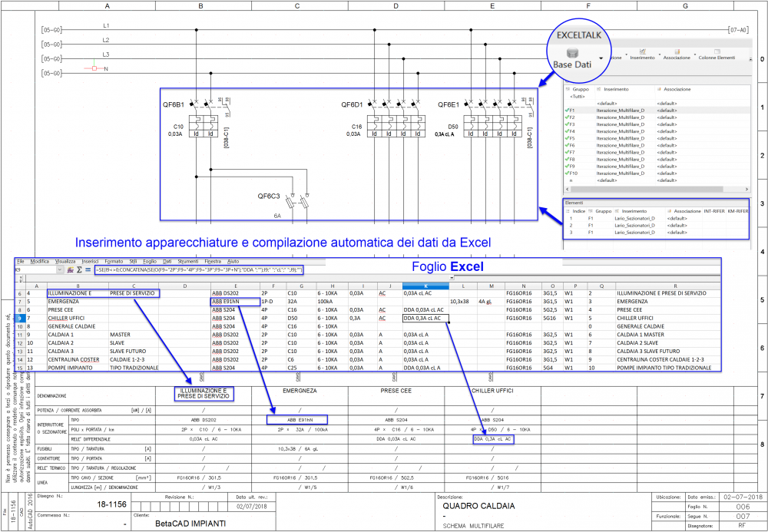Click spreadsheet cell 'DDA 0,3A cL AC' in K9
This screenshot has width=768, height=532.
pos(425,318)
